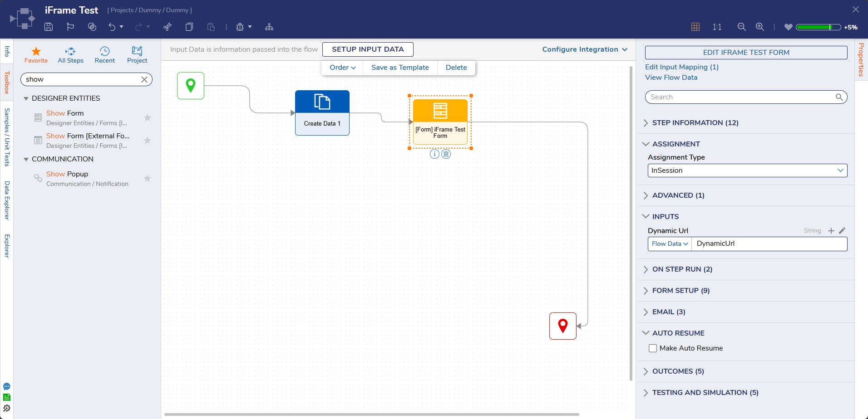Image resolution: width=868 pixels, height=419 pixels.
Task: Click trash icon below iFrame Test Form step
Action: [x=446, y=154]
